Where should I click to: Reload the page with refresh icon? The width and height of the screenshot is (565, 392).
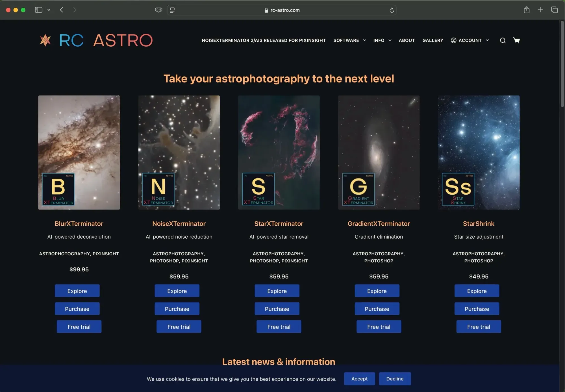tap(392, 10)
